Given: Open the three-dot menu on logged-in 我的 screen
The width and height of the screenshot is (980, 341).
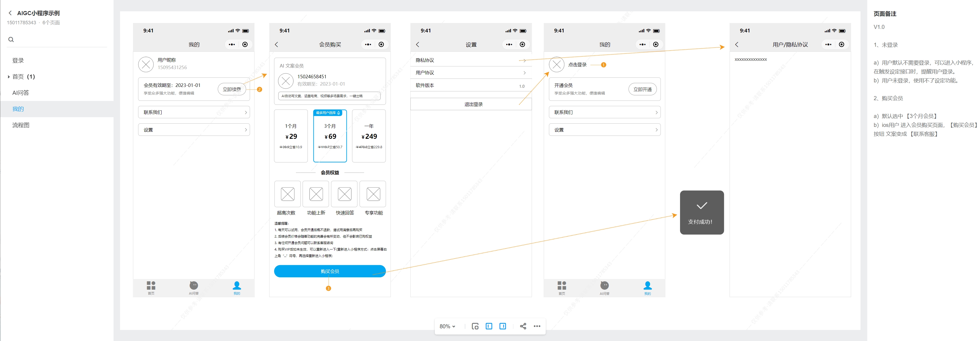Looking at the screenshot, I should coord(232,45).
